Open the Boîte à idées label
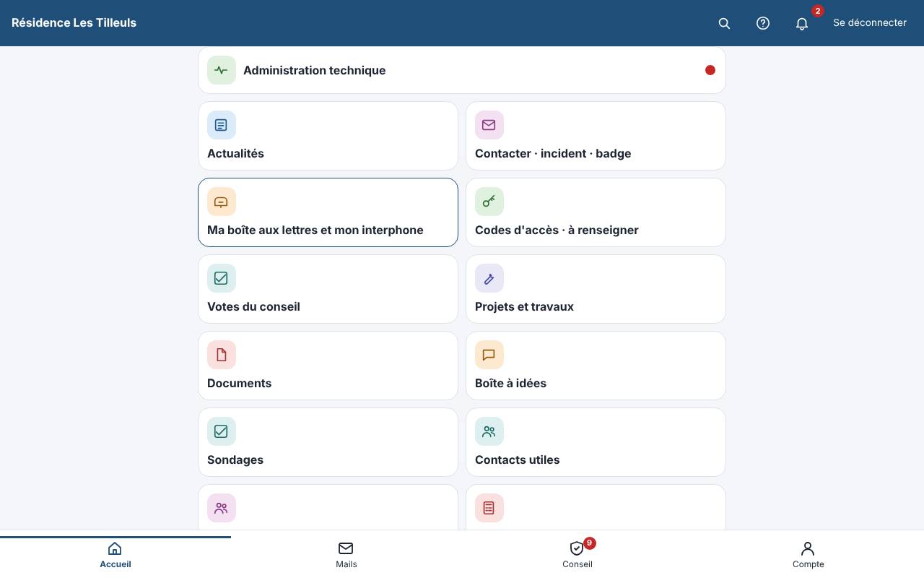Screen dimensions: 924x578 pos(510,383)
